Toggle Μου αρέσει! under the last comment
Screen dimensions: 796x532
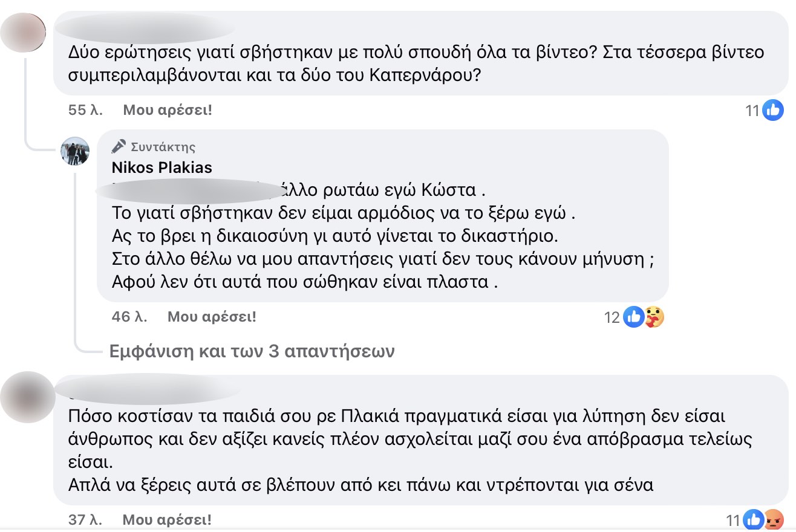pyautogui.click(x=168, y=519)
